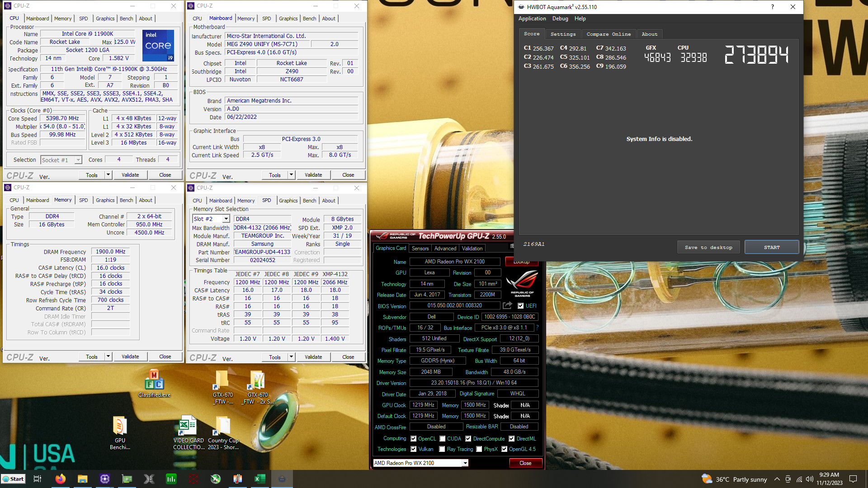
Task: Open Tools dropdown arrow in CPU-Z CPU window
Action: (x=108, y=175)
